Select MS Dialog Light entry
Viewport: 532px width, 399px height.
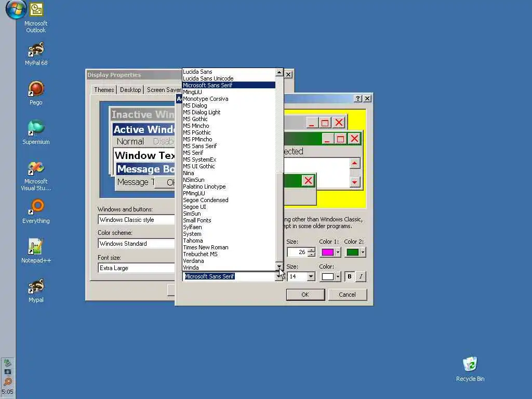[229, 112]
